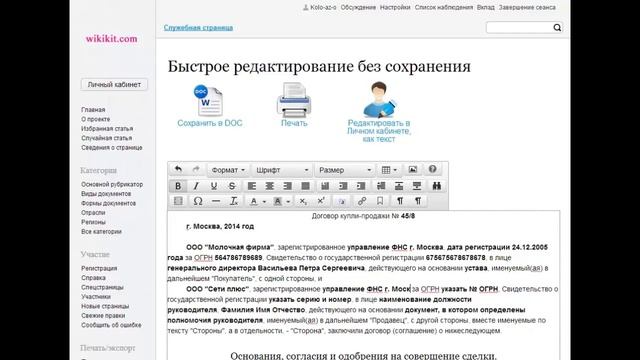
Task: Click text ООО "Сети плюс"
Action: pos(218,289)
